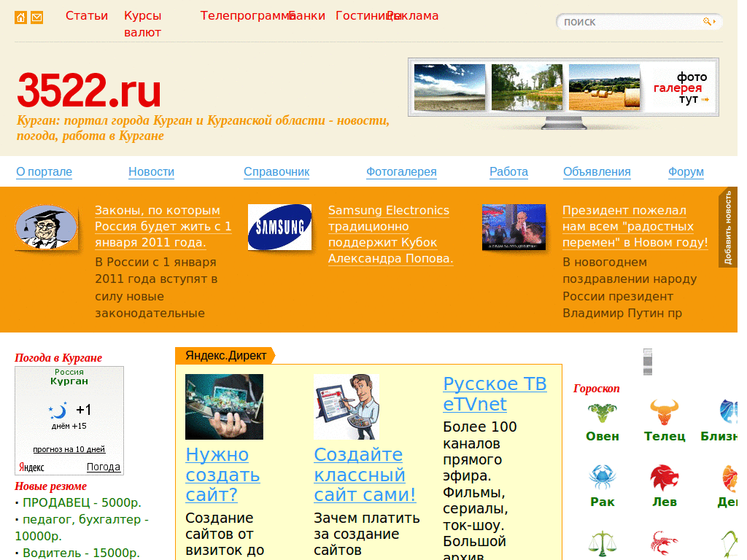The image size is (747, 560).
Task: Open the Водитель - 15000р. resume
Action: click(82, 553)
